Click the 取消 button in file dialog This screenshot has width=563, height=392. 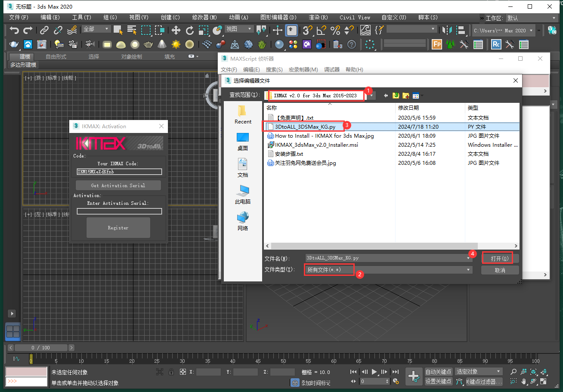[x=500, y=270]
